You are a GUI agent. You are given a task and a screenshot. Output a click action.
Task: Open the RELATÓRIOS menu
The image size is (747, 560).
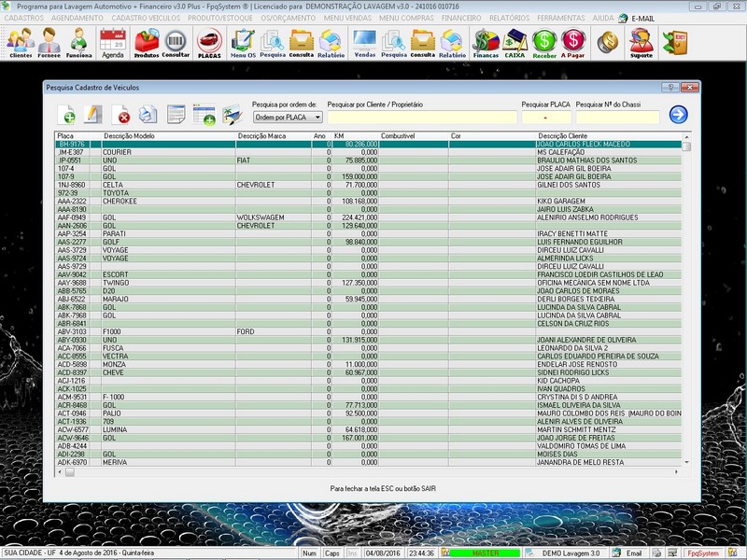pyautogui.click(x=509, y=18)
